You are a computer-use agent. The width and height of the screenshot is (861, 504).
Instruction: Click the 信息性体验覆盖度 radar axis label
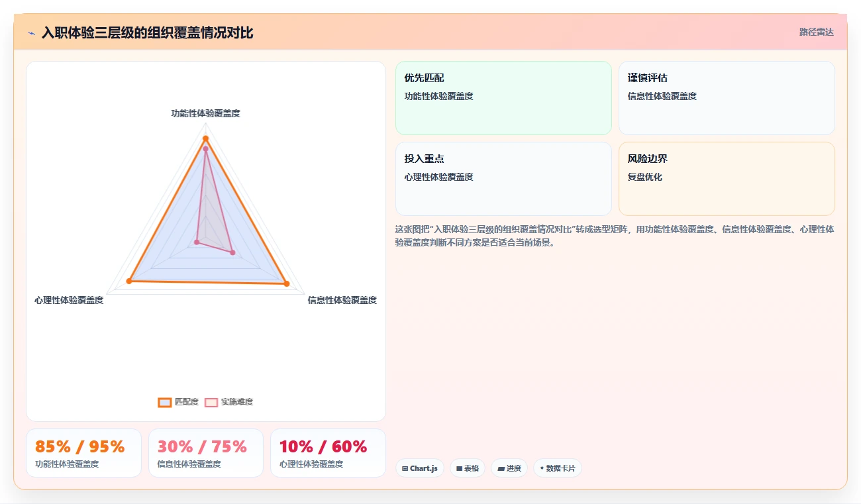(x=342, y=300)
